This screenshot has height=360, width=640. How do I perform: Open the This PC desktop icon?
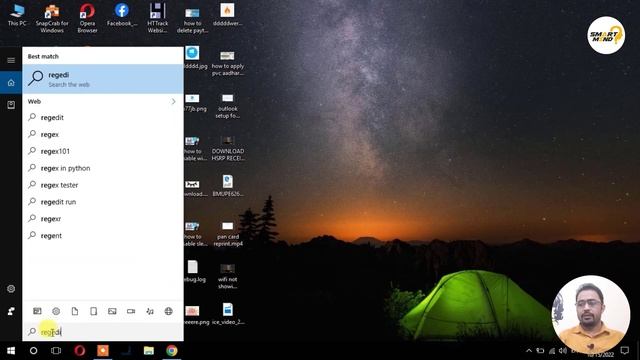[17, 16]
